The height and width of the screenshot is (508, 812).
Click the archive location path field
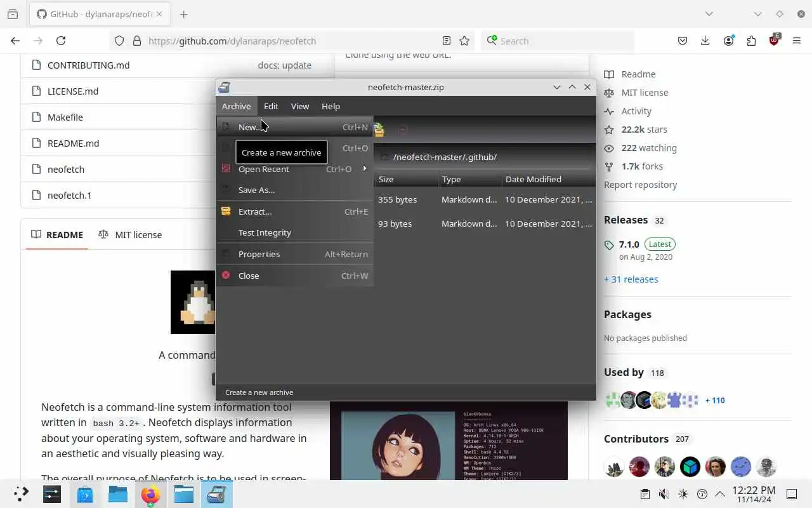tap(485, 157)
